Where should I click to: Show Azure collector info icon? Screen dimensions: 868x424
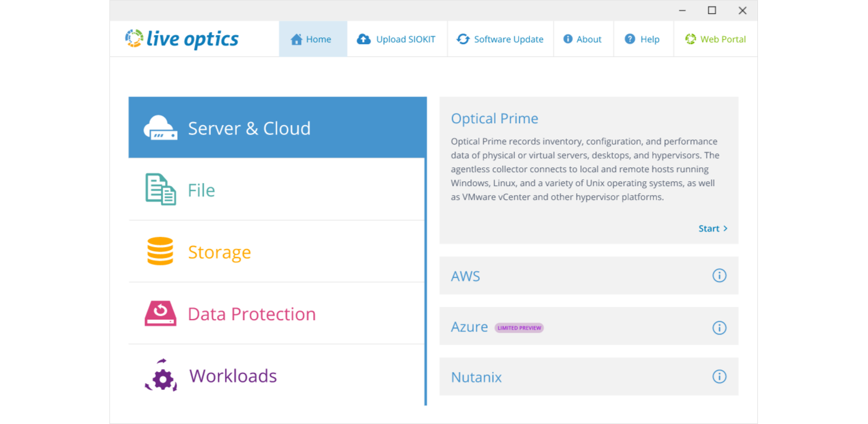[x=719, y=327]
